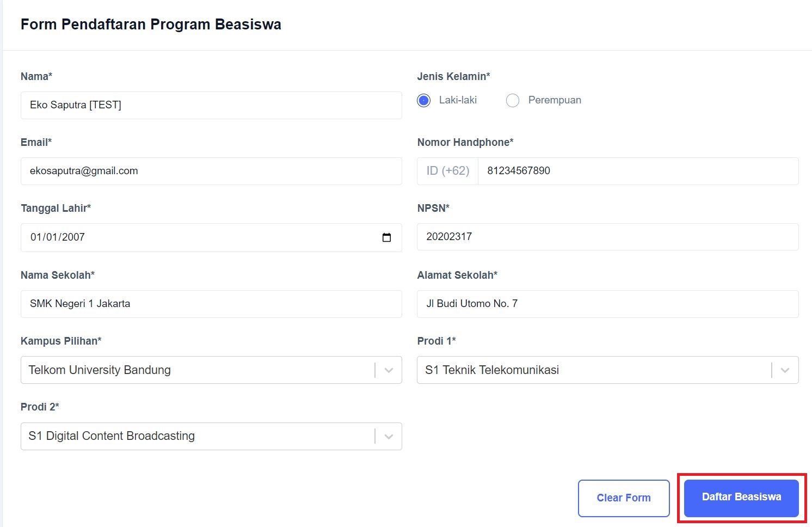
Task: Expand the Kampus Pilihan dropdown chevron
Action: [388, 370]
